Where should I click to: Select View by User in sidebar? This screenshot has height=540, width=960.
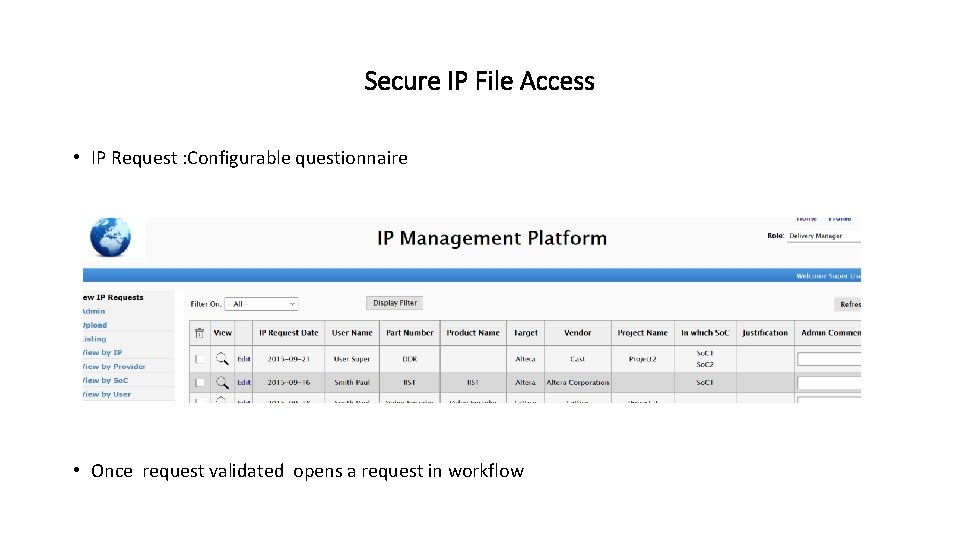(107, 394)
